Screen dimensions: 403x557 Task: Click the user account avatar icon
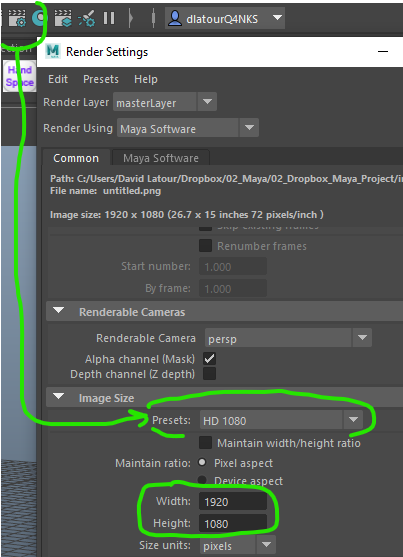point(174,18)
